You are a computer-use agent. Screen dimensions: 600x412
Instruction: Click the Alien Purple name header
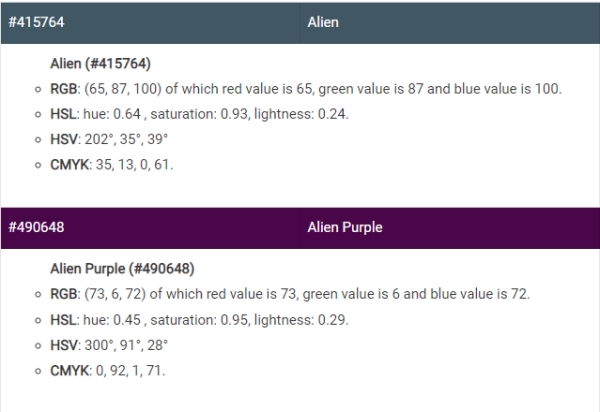(x=450, y=228)
